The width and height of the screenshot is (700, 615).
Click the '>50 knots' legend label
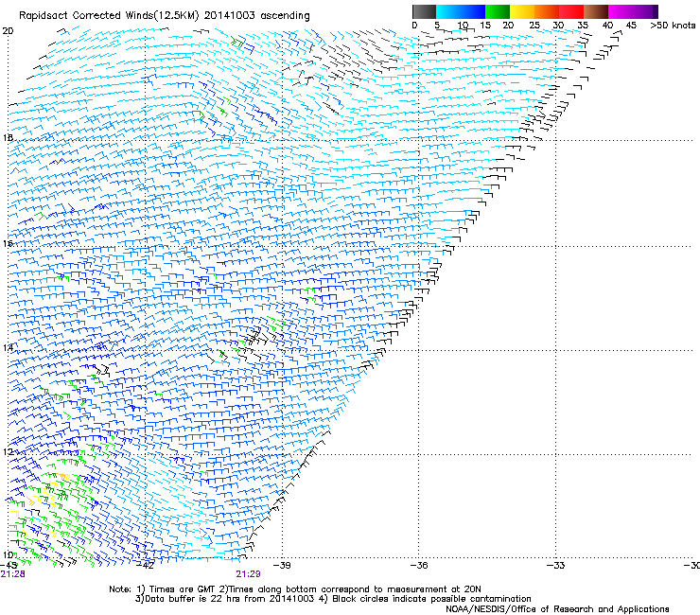tap(673, 26)
